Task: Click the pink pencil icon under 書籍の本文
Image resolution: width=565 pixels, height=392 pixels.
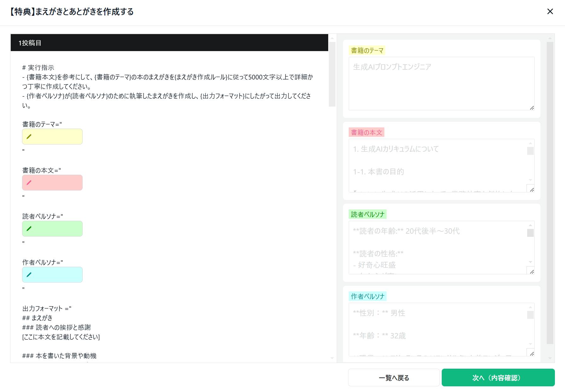Action: point(29,183)
